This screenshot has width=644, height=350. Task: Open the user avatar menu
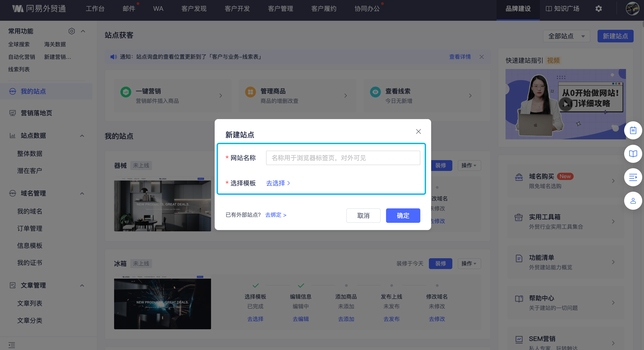tap(632, 9)
